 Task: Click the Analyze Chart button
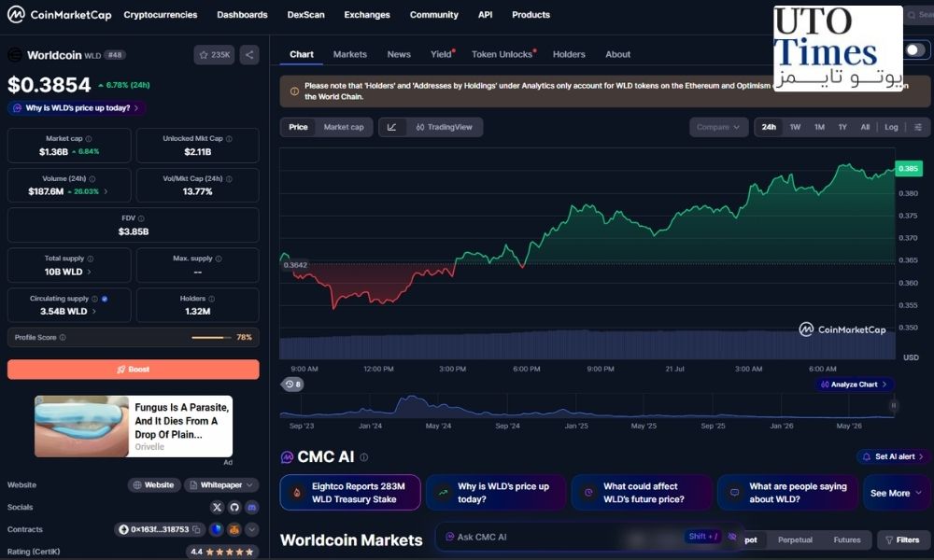(854, 385)
